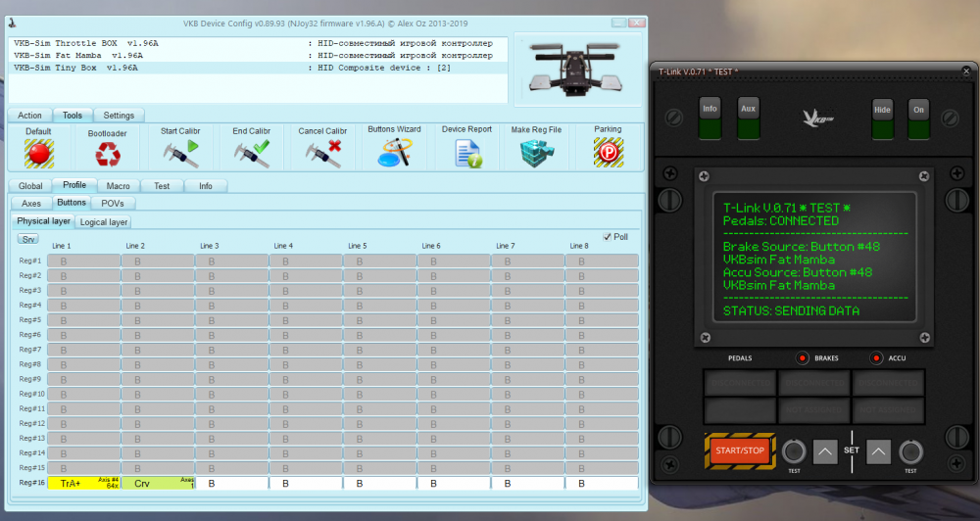Click the PEDALS label in T-Link

point(740,358)
